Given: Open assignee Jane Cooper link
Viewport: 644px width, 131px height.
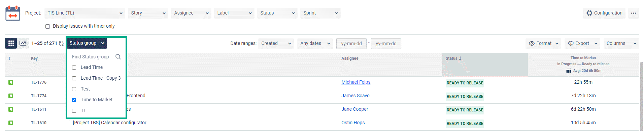Looking at the screenshot, I should (x=355, y=109).
